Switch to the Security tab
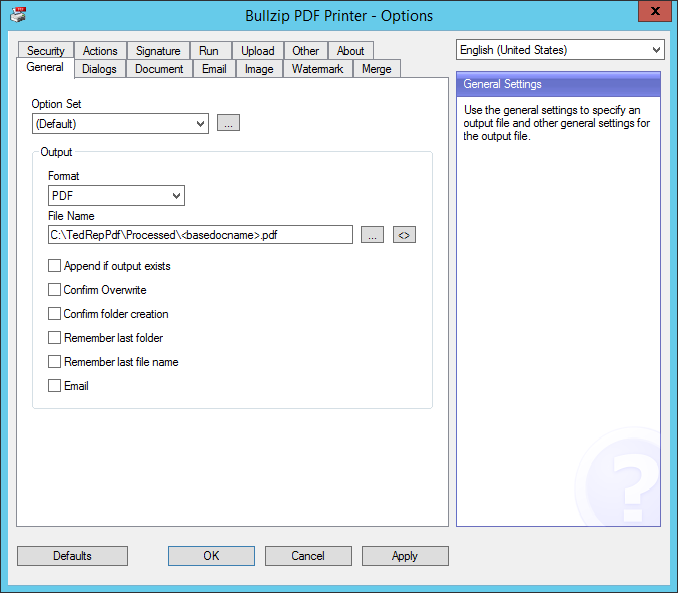 coord(45,51)
